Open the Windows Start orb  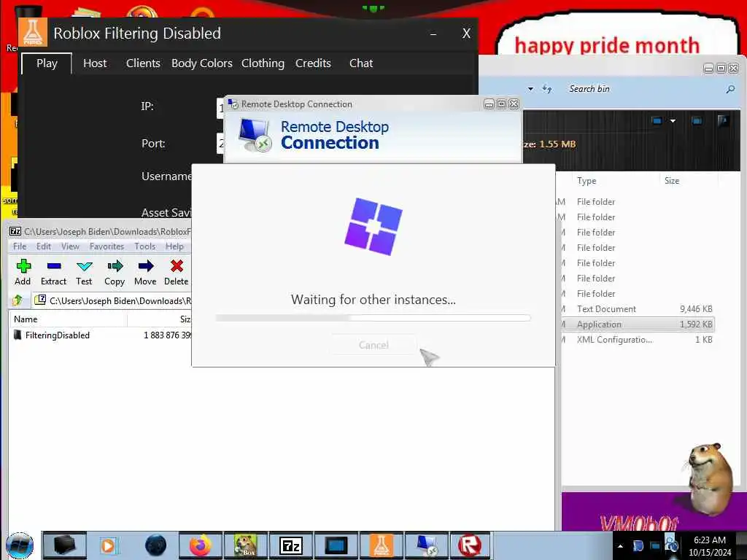click(20, 545)
